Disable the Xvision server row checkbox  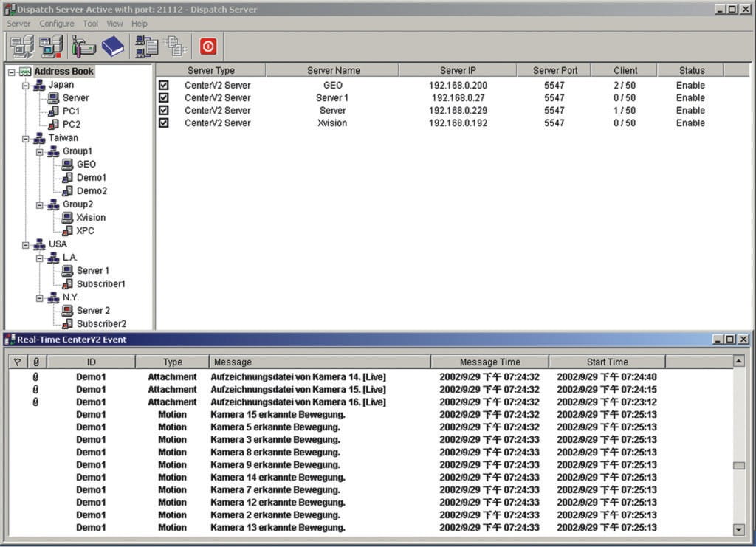point(164,123)
